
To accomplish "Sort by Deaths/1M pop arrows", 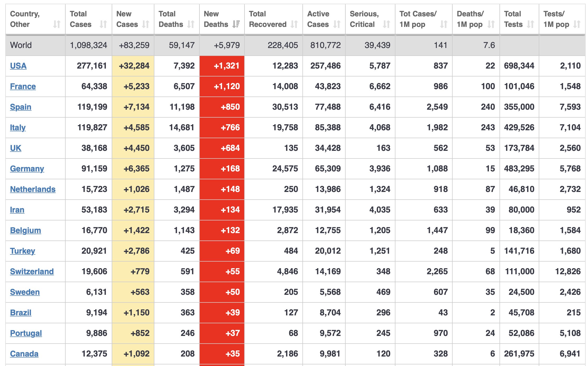I will coord(491,24).
